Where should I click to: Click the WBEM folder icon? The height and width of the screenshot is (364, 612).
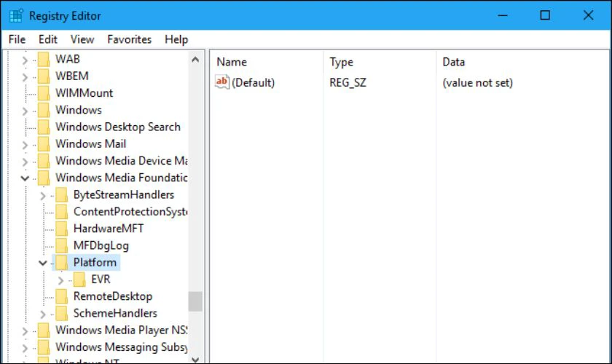pyautogui.click(x=44, y=76)
